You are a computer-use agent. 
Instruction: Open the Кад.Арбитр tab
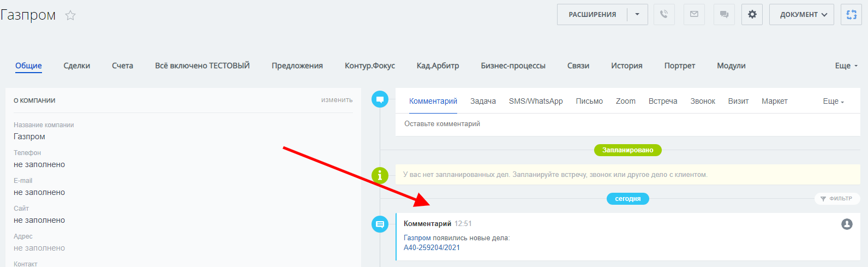tap(438, 66)
